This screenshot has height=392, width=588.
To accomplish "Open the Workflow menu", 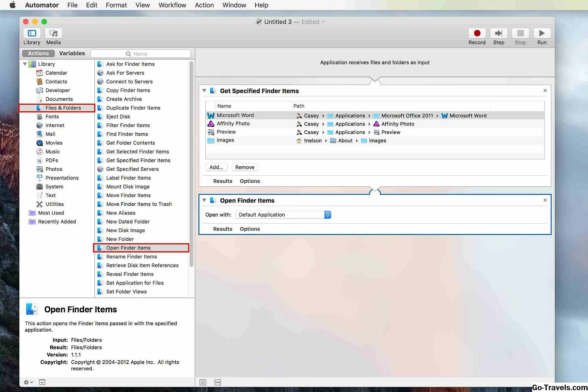I will click(172, 5).
